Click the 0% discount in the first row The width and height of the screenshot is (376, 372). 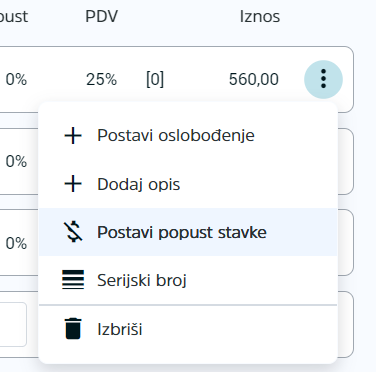point(16,79)
